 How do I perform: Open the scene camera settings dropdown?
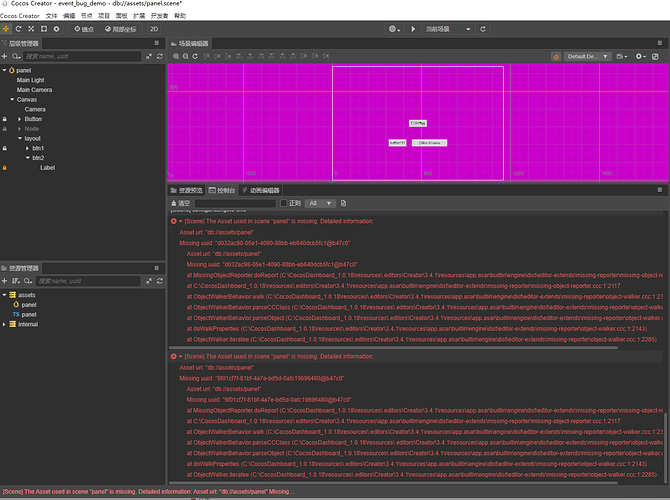point(622,56)
